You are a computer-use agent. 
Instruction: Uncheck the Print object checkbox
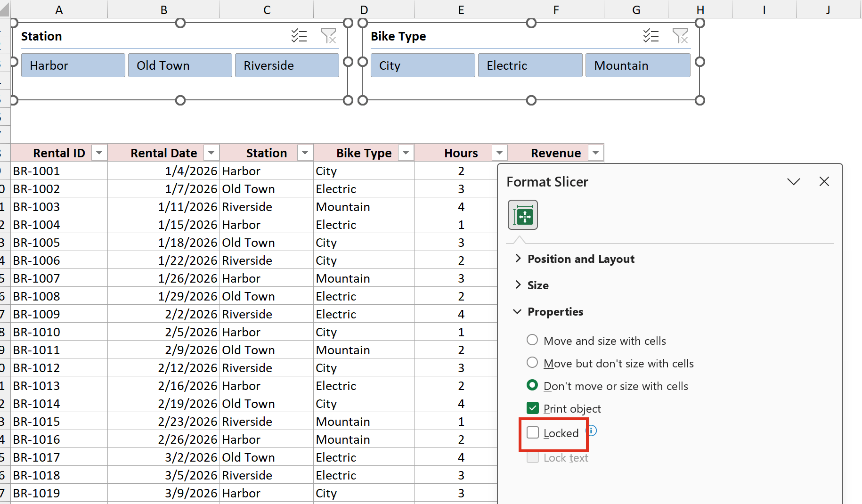pos(533,408)
